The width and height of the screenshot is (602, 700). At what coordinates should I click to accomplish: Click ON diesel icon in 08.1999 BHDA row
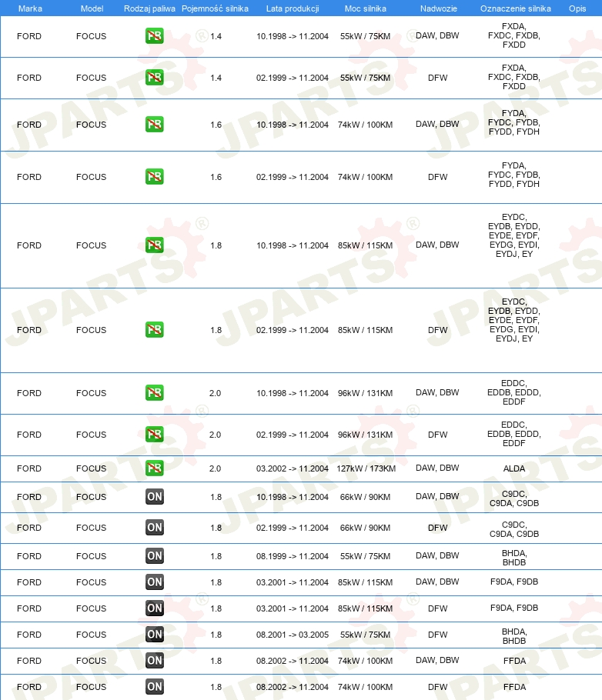(154, 556)
